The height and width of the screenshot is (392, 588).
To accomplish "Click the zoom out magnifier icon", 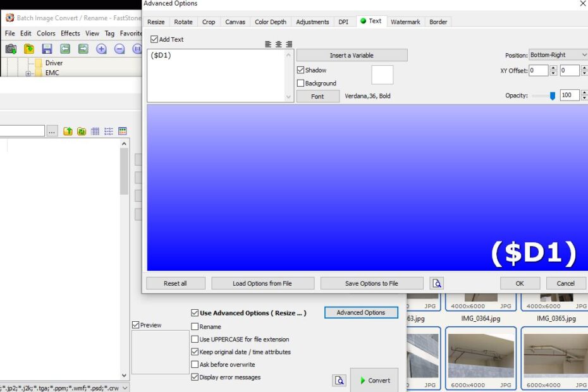I will coord(119,49).
